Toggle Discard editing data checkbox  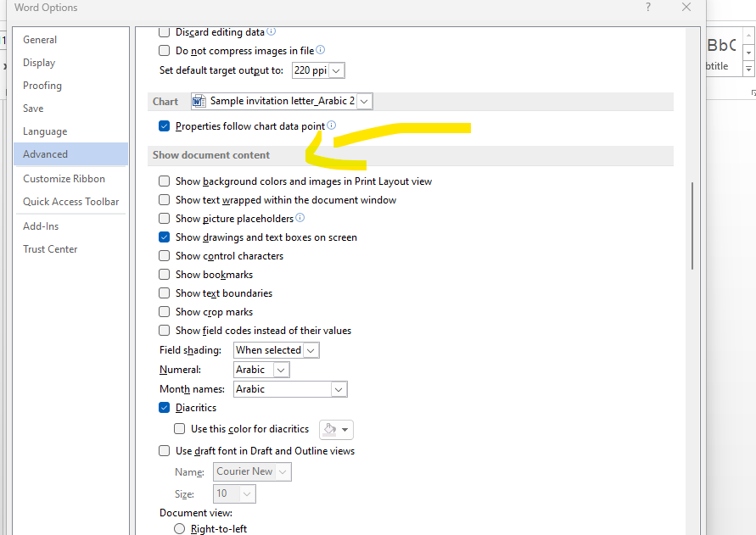tap(165, 32)
